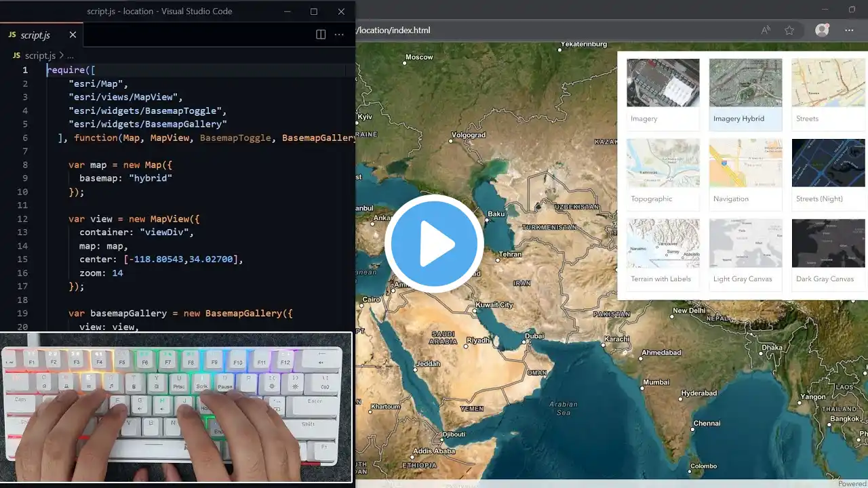Click the basemap: "hybrid" code line
This screenshot has height=488, width=868.
(x=125, y=178)
